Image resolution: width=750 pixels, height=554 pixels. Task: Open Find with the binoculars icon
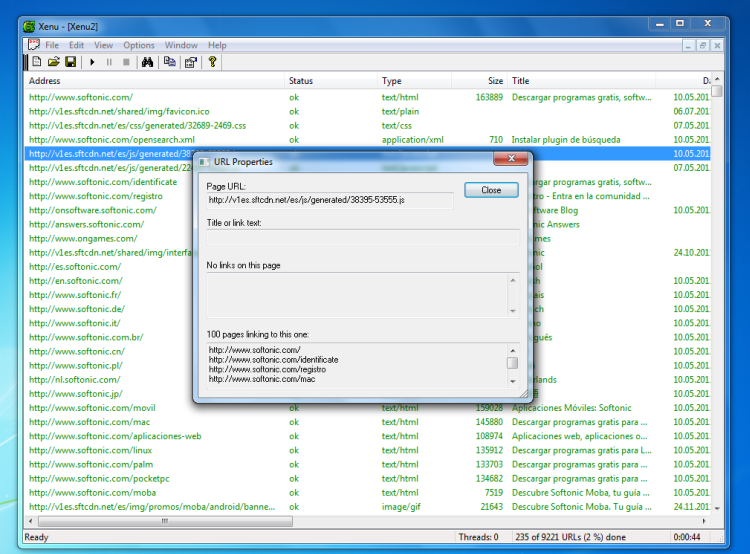(x=147, y=62)
